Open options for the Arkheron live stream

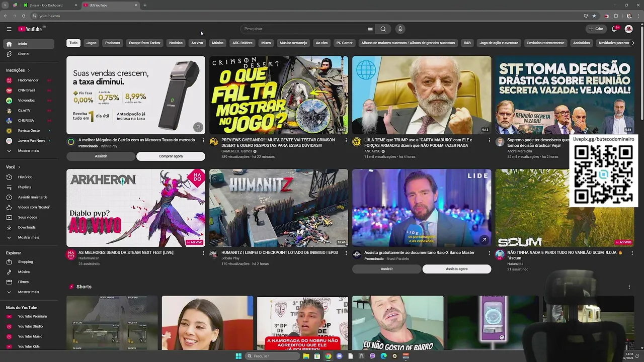pos(203,253)
